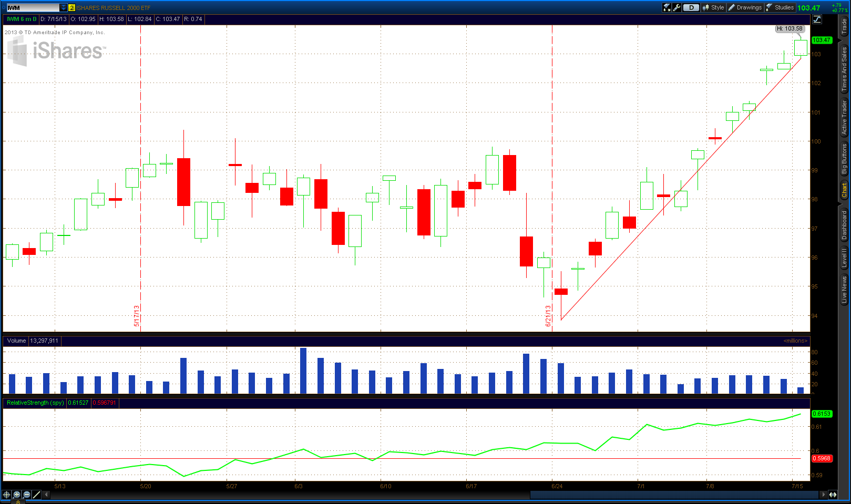The height and width of the screenshot is (504, 851).
Task: Click the candlestick Style icon
Action: 706,7
